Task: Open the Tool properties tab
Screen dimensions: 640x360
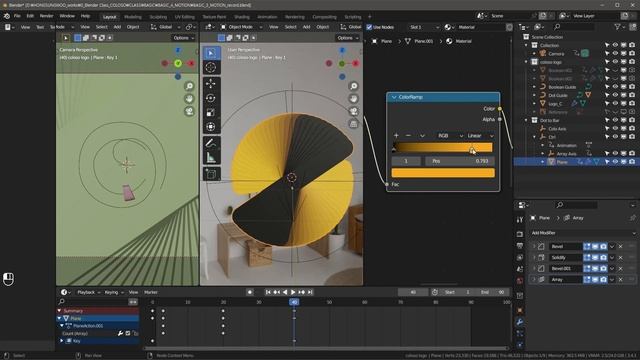Action: tap(520, 220)
